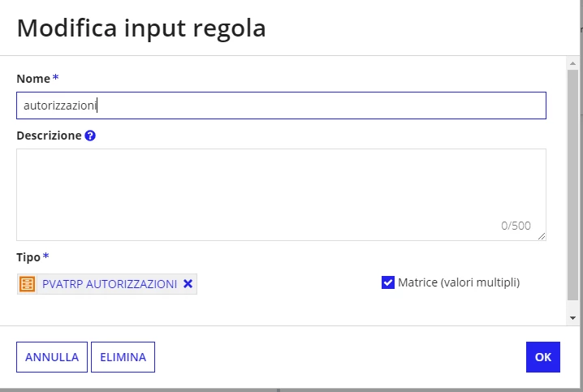The height and width of the screenshot is (392, 583).
Task: Open the PVATRP AUTORIZZAZIONI type link
Action: (x=110, y=284)
